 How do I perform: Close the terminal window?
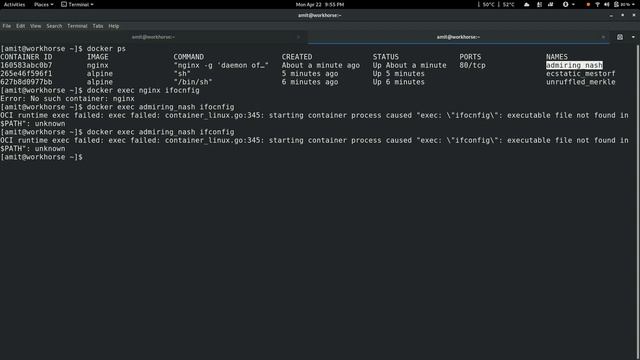click(634, 16)
